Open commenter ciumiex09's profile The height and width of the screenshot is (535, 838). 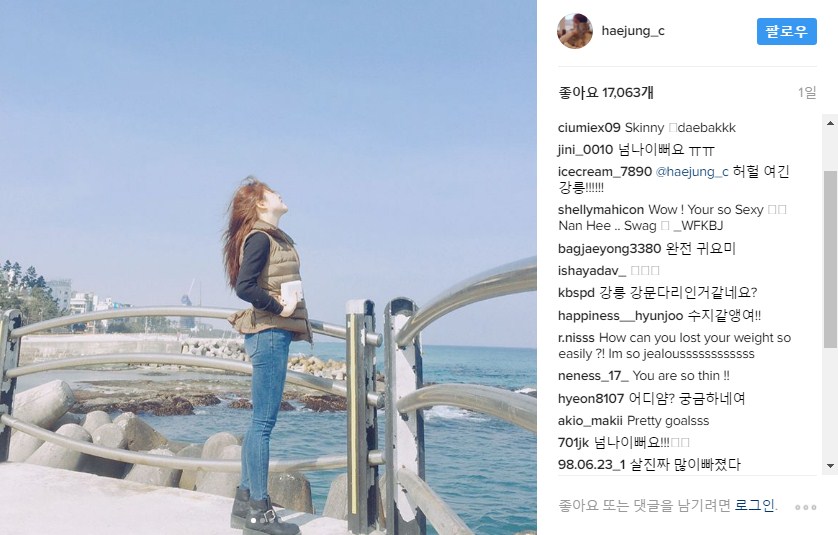[x=589, y=128]
